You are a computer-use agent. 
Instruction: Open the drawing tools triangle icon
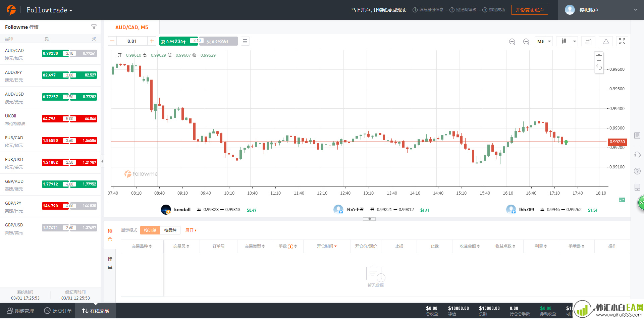tap(606, 42)
